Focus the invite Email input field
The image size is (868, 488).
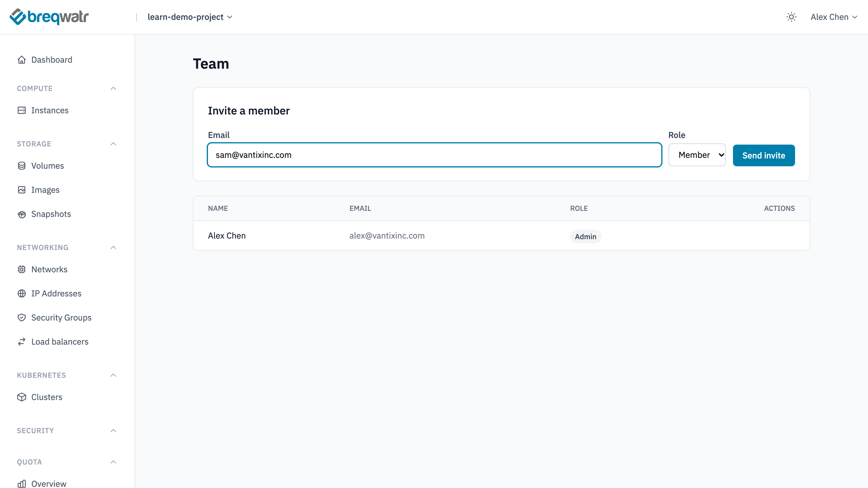coord(434,155)
